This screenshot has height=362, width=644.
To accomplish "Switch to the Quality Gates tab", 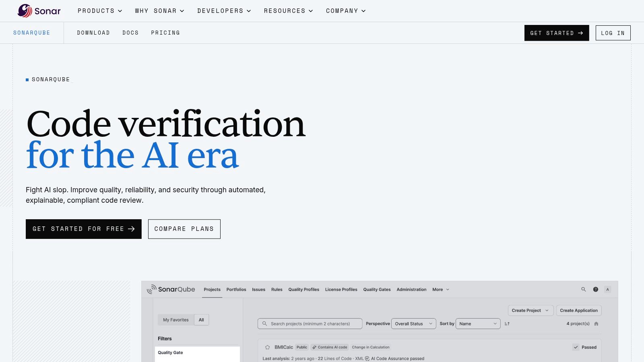I will [377, 290].
